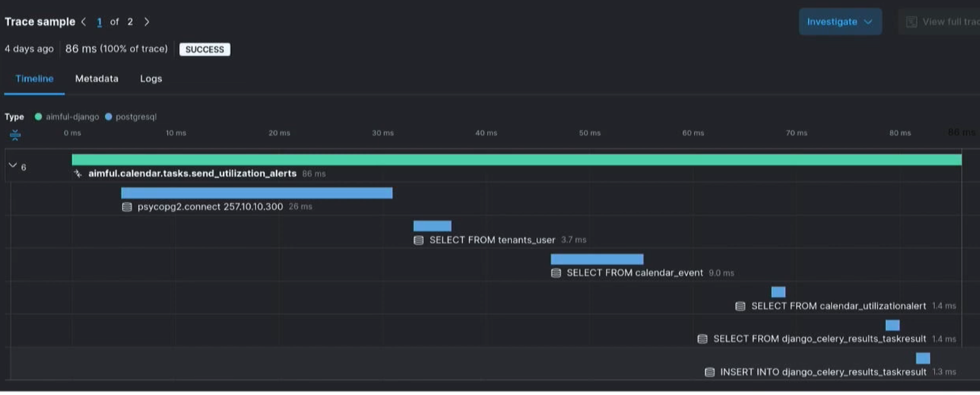Click database icon beside SELECT FROM calendar_event
980x395 pixels.
pyautogui.click(x=556, y=273)
